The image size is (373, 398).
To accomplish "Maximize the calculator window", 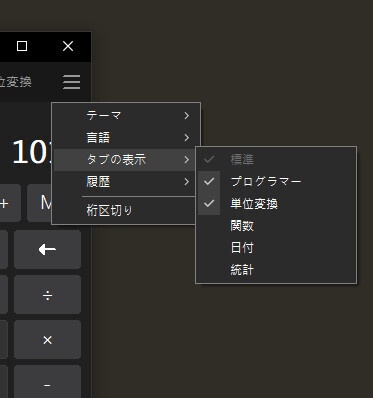I will 22,46.
